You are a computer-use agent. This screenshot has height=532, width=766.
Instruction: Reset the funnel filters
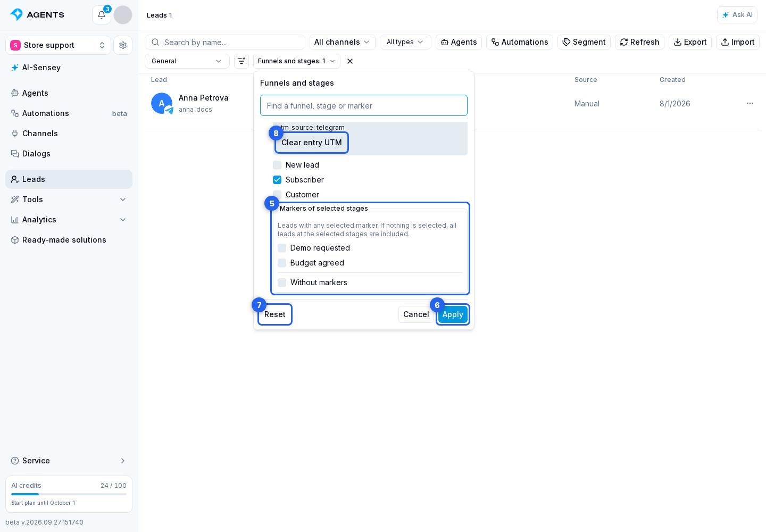coord(275,314)
